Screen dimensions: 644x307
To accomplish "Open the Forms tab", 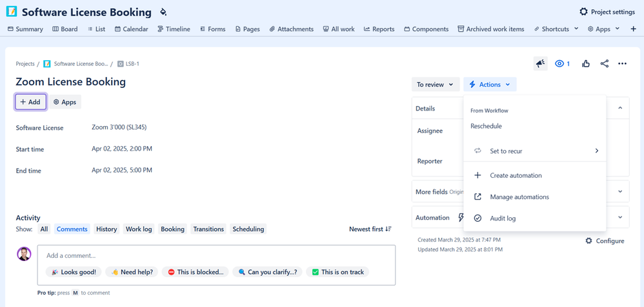I will click(213, 29).
